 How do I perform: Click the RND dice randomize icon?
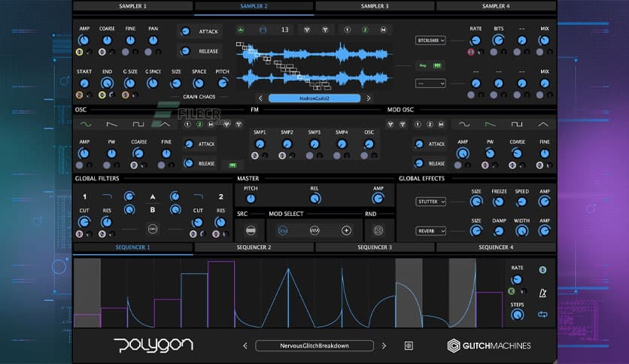click(378, 230)
